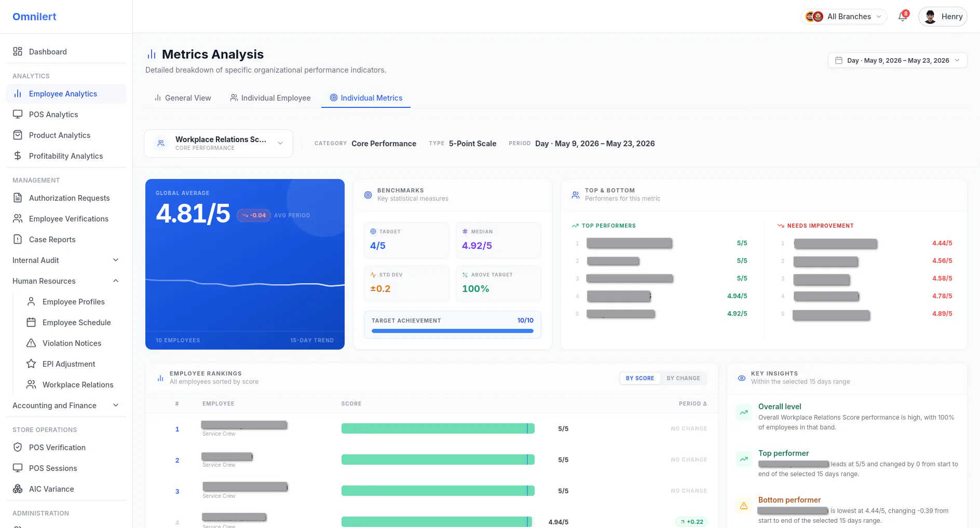Viewport: 980px width, 528px height.
Task: Sort rankings By Change
Action: point(683,378)
